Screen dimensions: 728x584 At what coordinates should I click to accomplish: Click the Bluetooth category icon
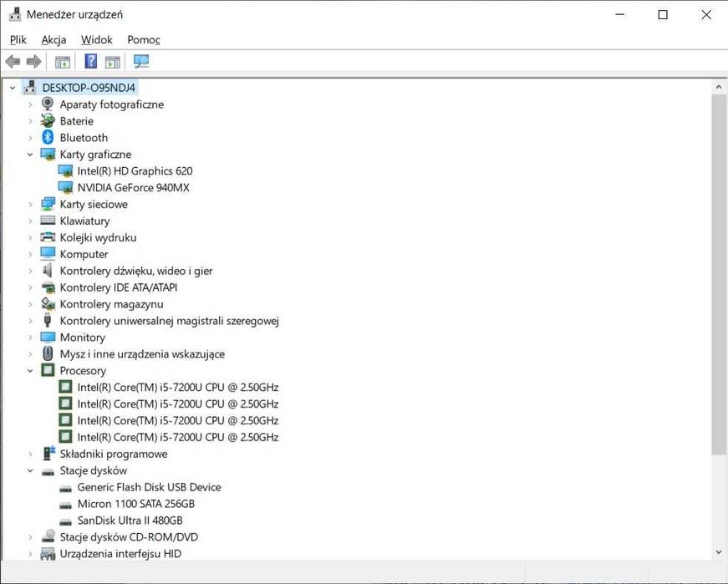(x=48, y=137)
